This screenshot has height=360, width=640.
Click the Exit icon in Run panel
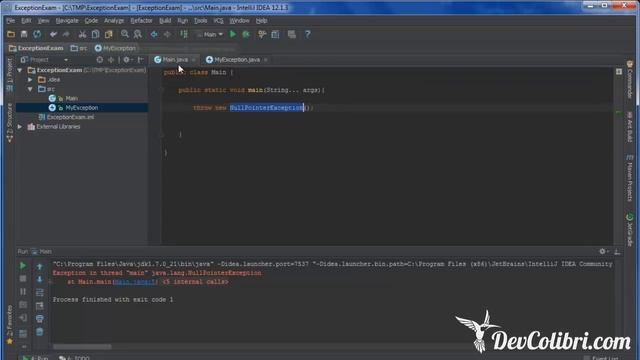coord(23,318)
